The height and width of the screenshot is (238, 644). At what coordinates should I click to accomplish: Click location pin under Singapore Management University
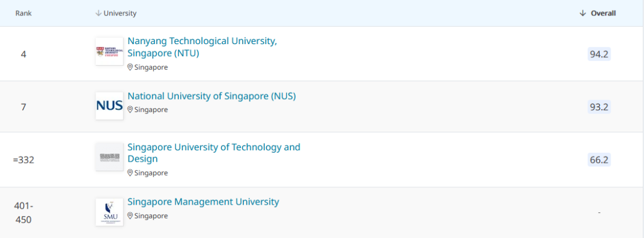coord(130,216)
